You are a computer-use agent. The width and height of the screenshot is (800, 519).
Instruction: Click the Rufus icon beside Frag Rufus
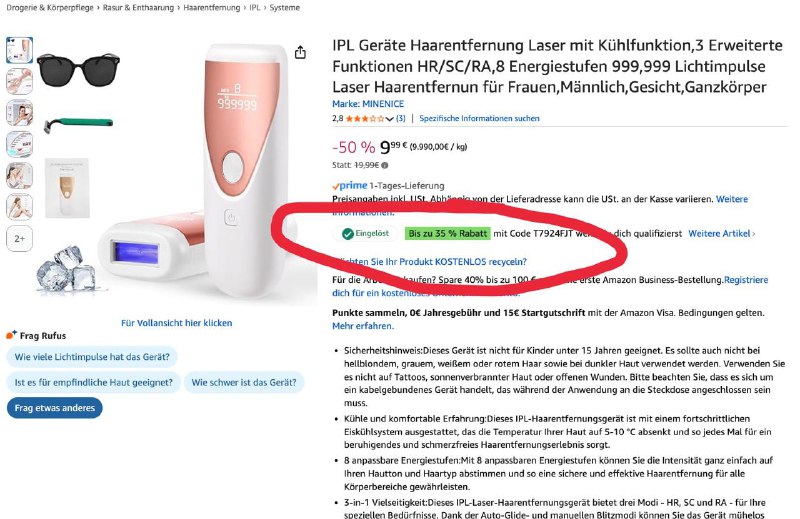point(11,335)
